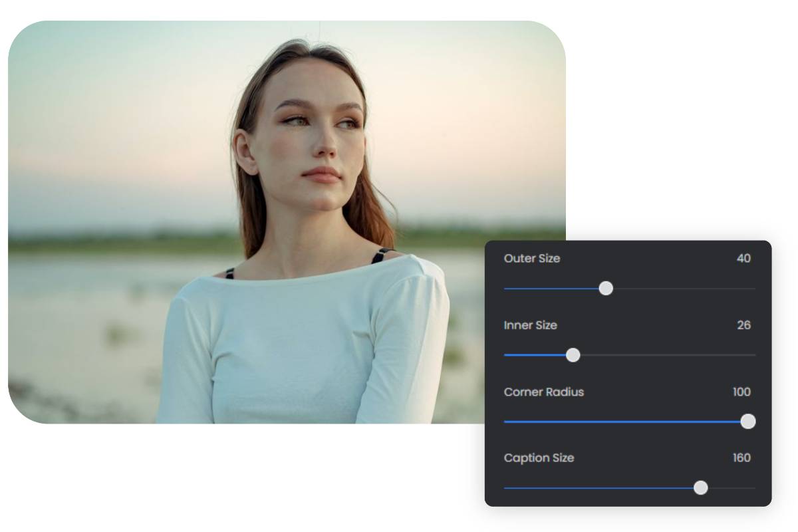Click the Corner Radius slider handle
Screen dimensions: 798x532
[749, 422]
